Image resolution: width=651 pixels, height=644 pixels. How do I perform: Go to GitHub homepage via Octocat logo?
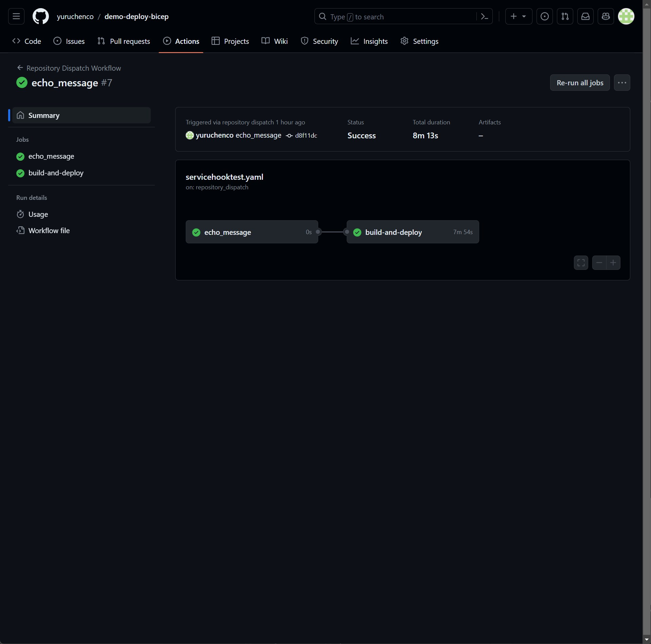tap(41, 16)
